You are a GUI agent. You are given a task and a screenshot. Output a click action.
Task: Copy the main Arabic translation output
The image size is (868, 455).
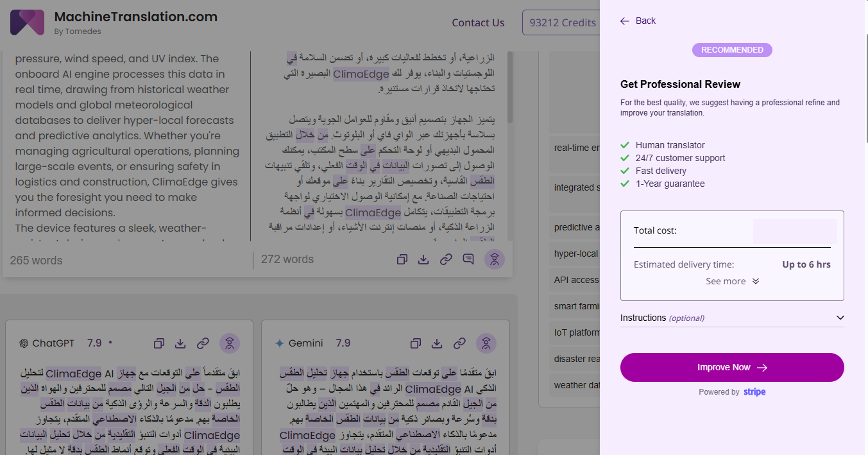point(402,259)
